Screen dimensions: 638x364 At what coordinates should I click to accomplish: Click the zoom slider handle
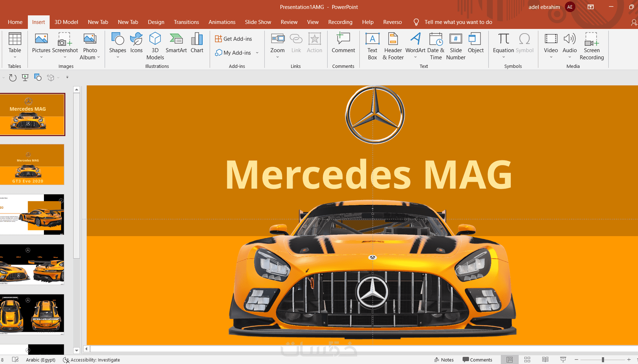603,360
